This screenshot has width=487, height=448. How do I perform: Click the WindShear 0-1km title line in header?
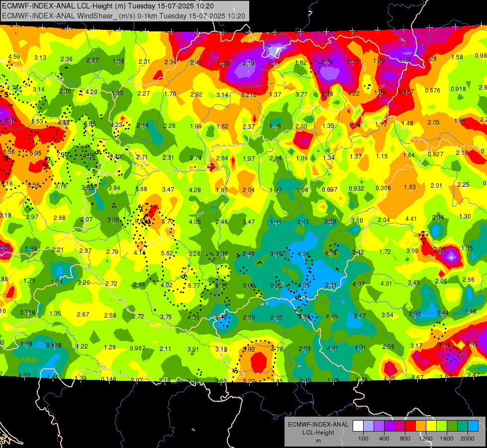123,16
